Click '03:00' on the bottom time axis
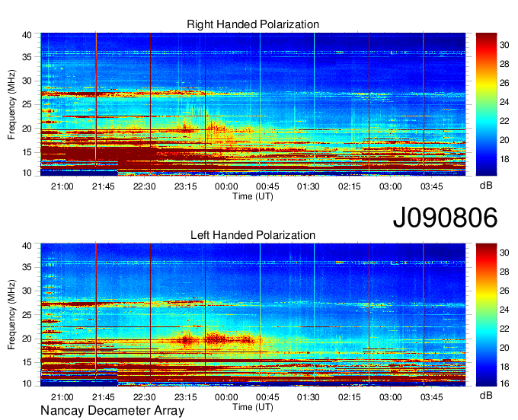518x420 pixels. [391, 397]
